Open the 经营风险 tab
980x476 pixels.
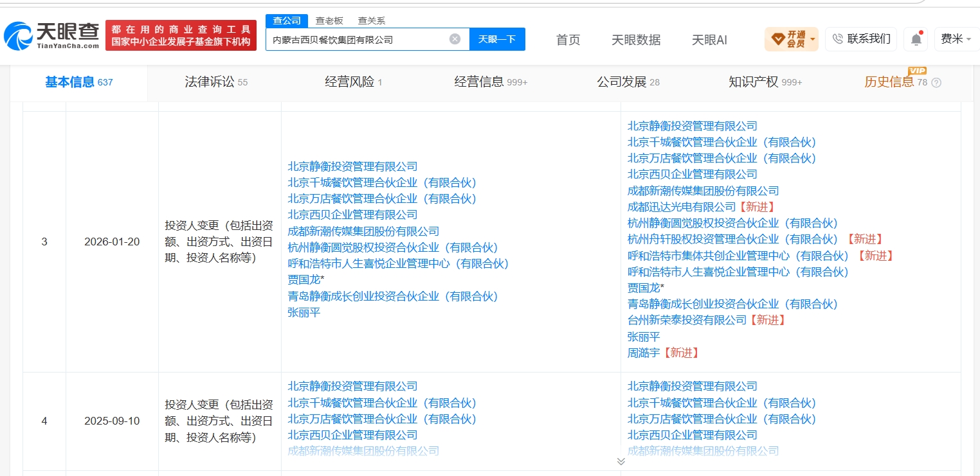353,82
